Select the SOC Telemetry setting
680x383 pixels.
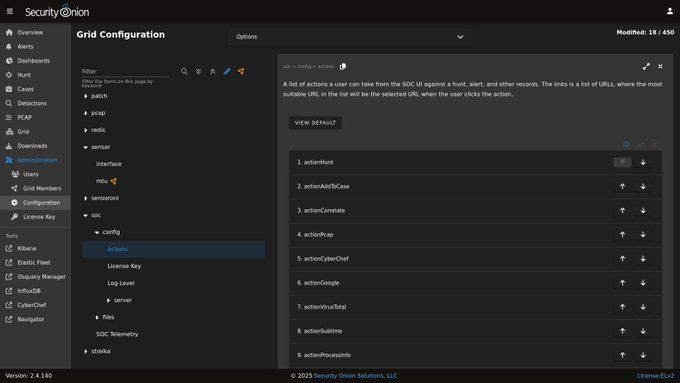tap(117, 334)
